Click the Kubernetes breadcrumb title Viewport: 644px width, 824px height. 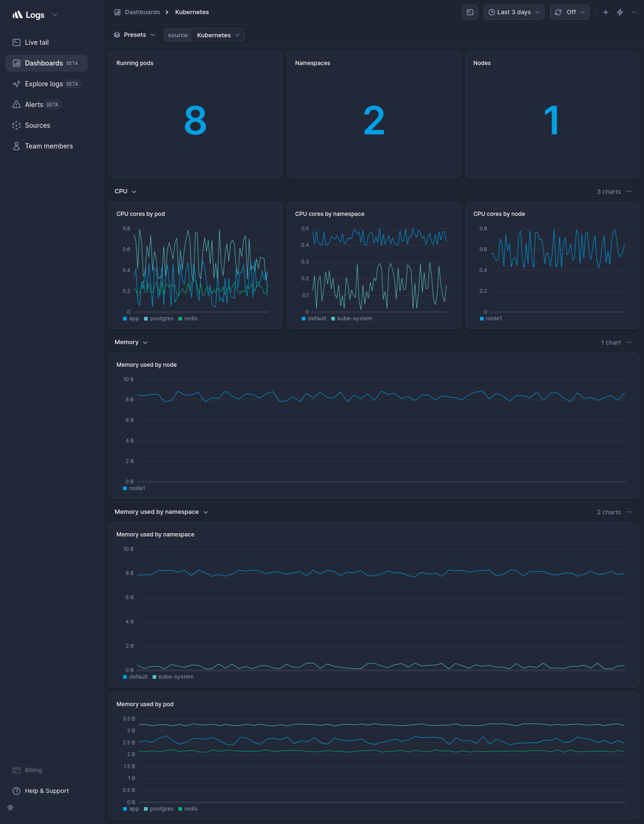click(x=192, y=12)
